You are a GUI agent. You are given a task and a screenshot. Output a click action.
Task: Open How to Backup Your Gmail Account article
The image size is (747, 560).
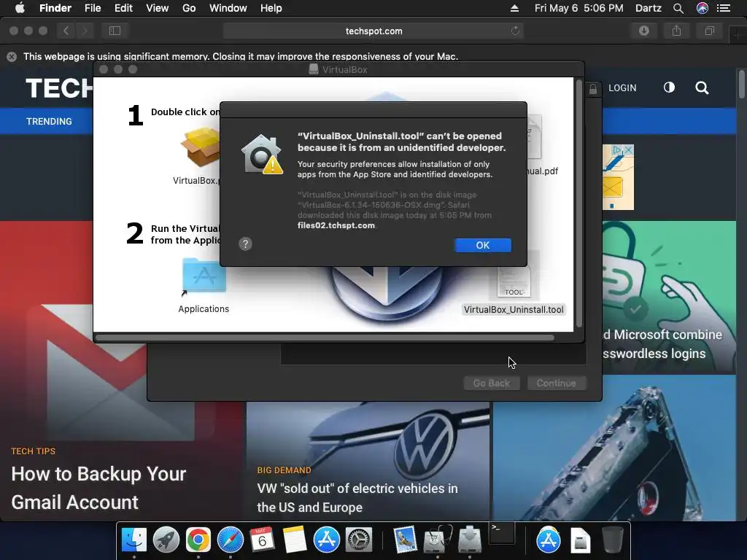(x=98, y=488)
